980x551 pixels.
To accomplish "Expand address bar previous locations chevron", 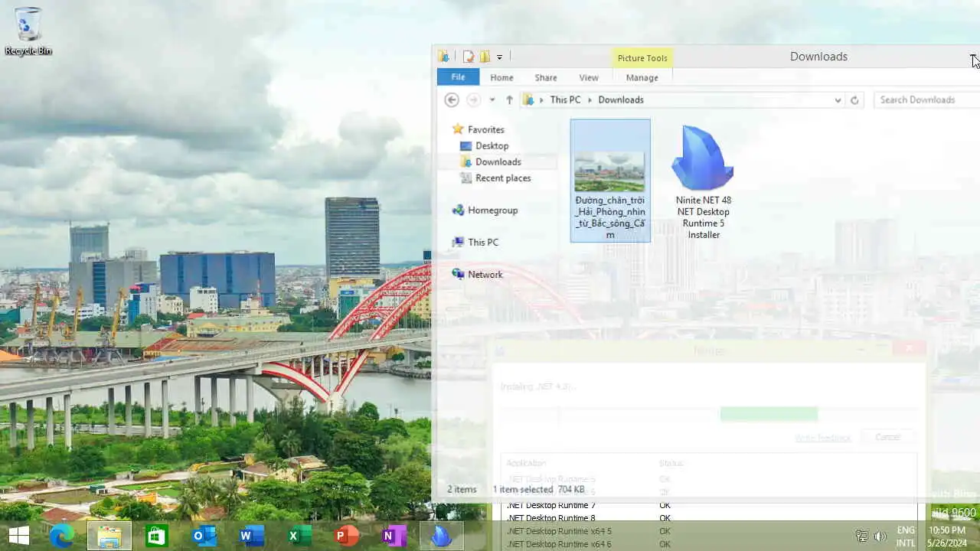I will point(838,100).
